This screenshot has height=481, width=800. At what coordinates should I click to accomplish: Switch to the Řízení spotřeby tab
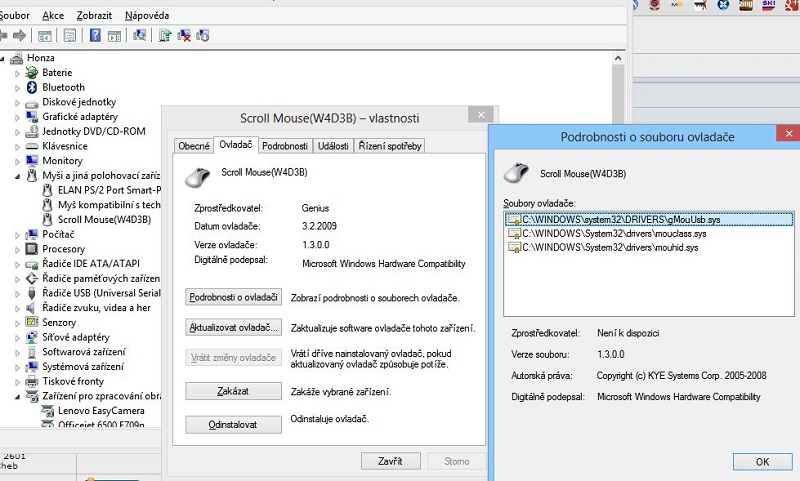(x=390, y=146)
